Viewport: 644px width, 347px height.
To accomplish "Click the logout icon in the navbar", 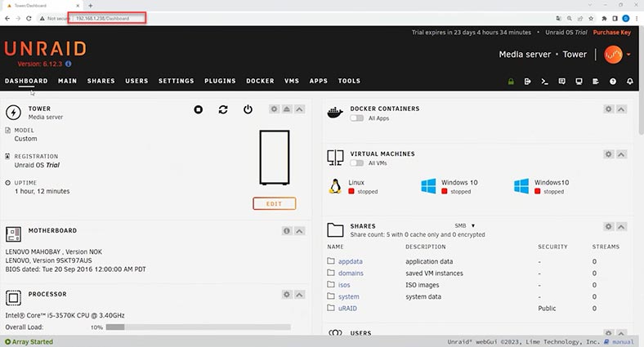I will click(528, 81).
